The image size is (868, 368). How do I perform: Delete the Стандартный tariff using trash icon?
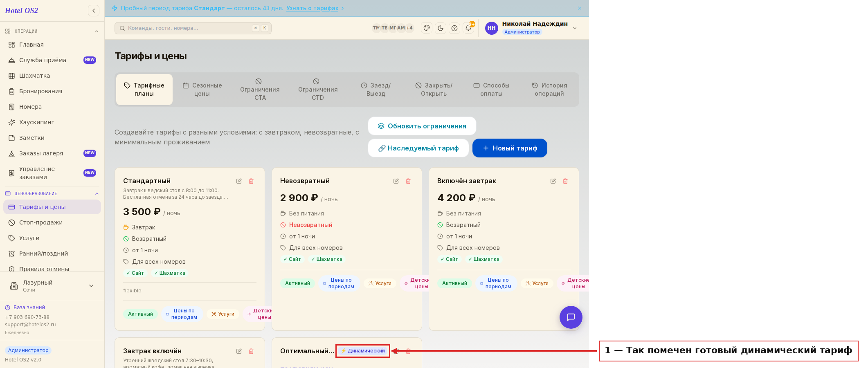pos(251,181)
